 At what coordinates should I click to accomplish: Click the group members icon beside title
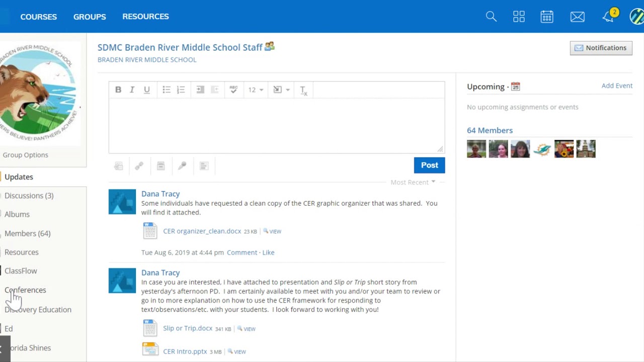[270, 46]
